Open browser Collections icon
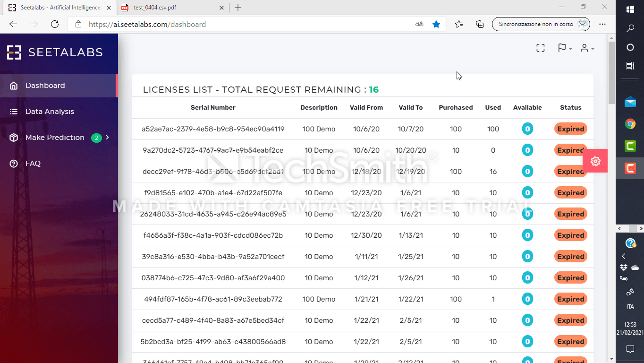 click(x=480, y=24)
